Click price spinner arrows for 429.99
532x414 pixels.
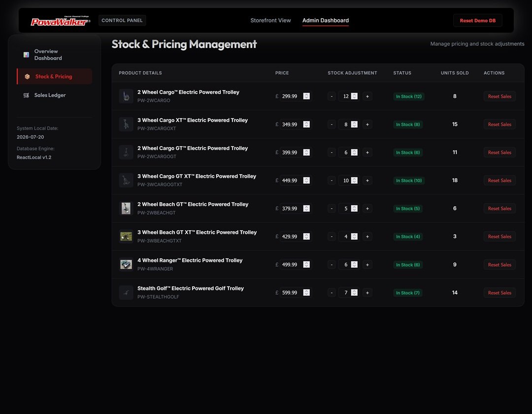[306, 237]
